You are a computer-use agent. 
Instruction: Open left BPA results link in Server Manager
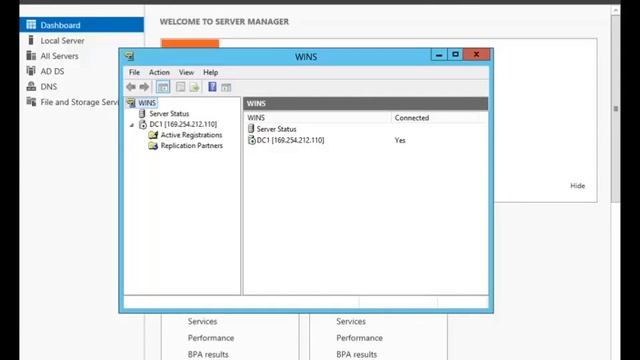(208, 354)
